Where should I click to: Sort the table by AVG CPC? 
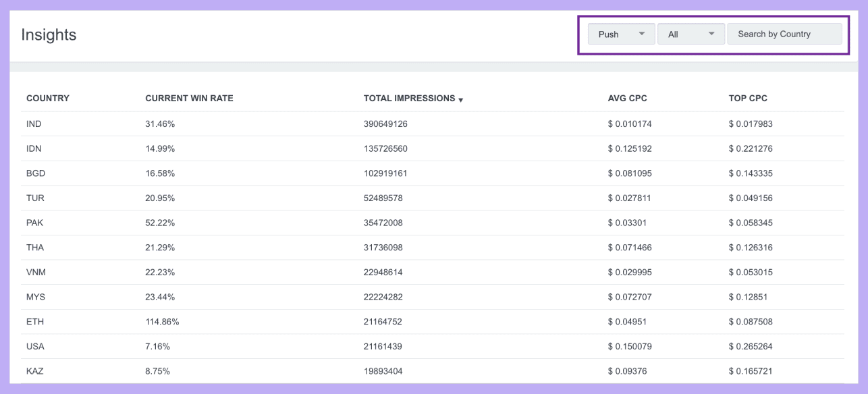tap(626, 98)
